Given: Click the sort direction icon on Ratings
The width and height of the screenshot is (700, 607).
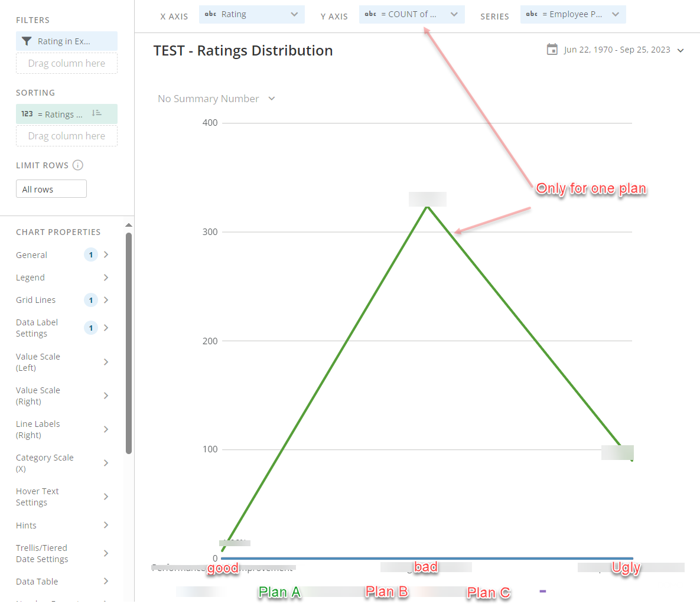Looking at the screenshot, I should [x=96, y=113].
